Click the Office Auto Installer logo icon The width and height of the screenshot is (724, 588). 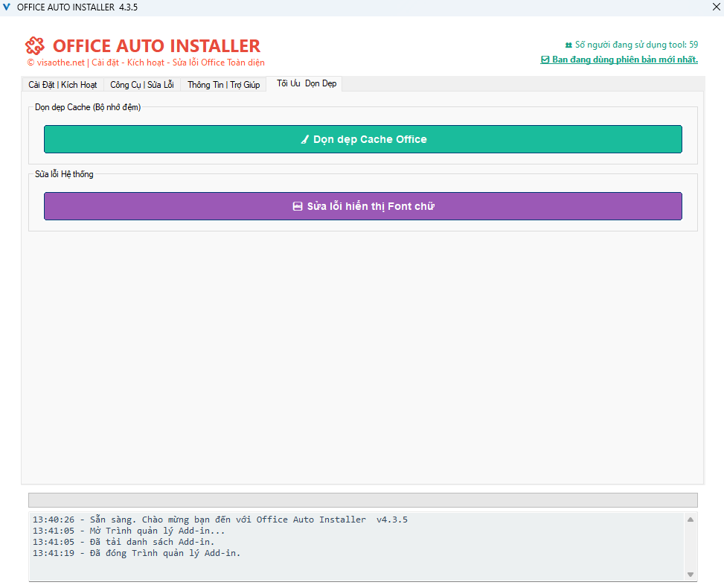tap(35, 45)
